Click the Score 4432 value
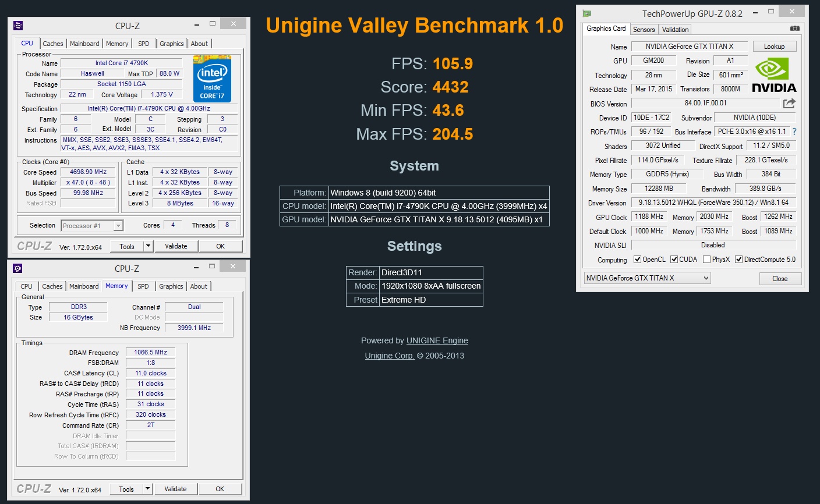 (x=451, y=87)
